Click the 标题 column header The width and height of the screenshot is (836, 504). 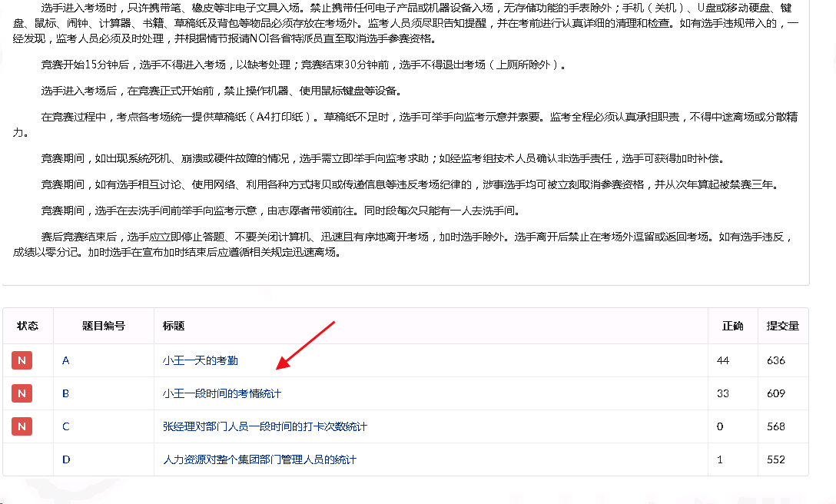tap(173, 326)
